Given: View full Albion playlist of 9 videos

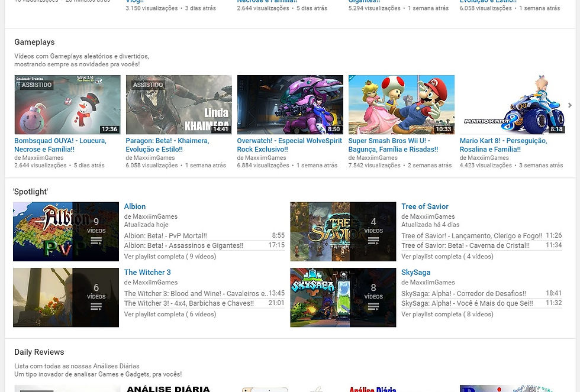Looking at the screenshot, I should [170, 257].
